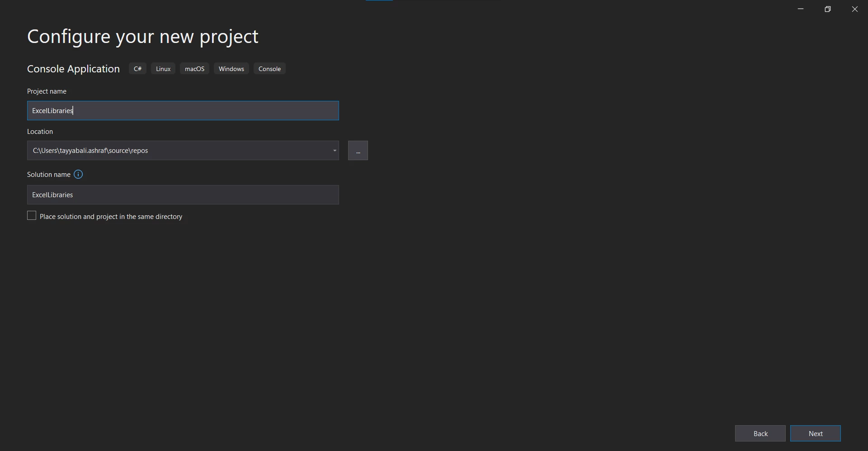Enable placing solution and project in same directory
The image size is (868, 451).
32,216
